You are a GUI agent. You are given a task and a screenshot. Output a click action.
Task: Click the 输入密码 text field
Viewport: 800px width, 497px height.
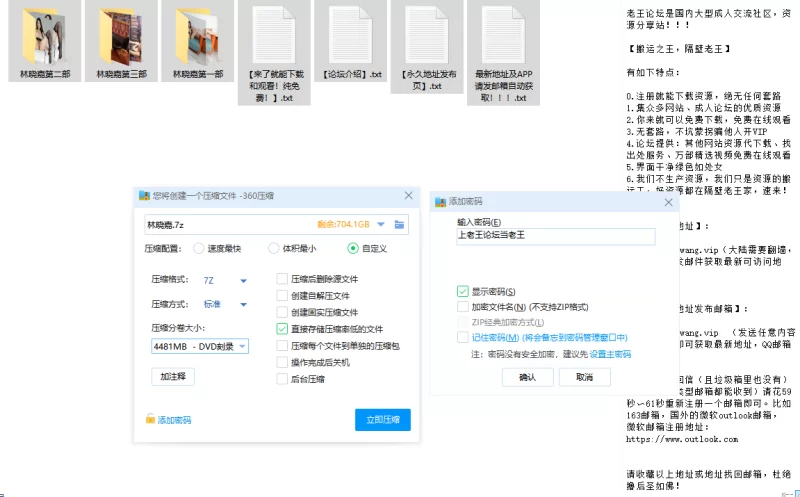coord(556,236)
